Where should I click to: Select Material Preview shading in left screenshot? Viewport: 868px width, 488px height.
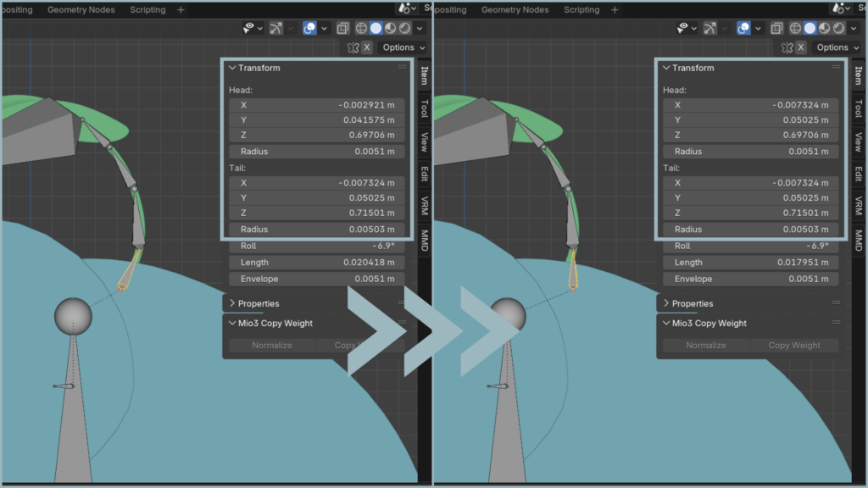tap(390, 28)
